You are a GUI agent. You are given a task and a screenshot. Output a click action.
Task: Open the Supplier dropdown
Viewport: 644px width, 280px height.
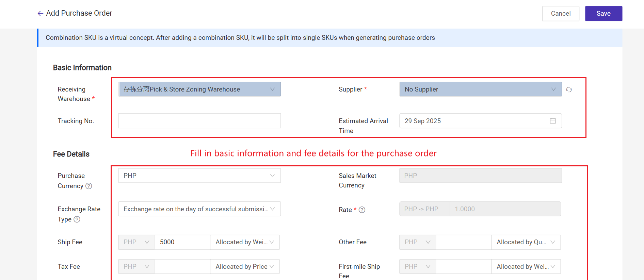pos(480,89)
